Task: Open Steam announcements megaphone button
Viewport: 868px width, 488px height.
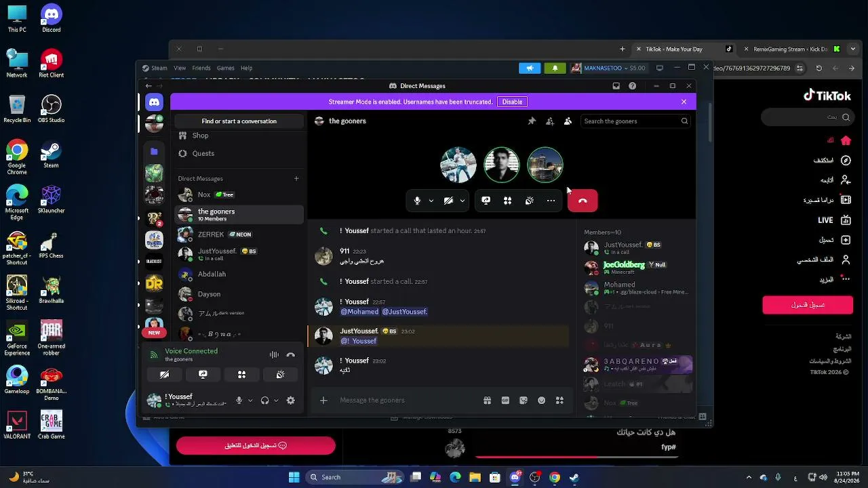Action: (x=530, y=68)
